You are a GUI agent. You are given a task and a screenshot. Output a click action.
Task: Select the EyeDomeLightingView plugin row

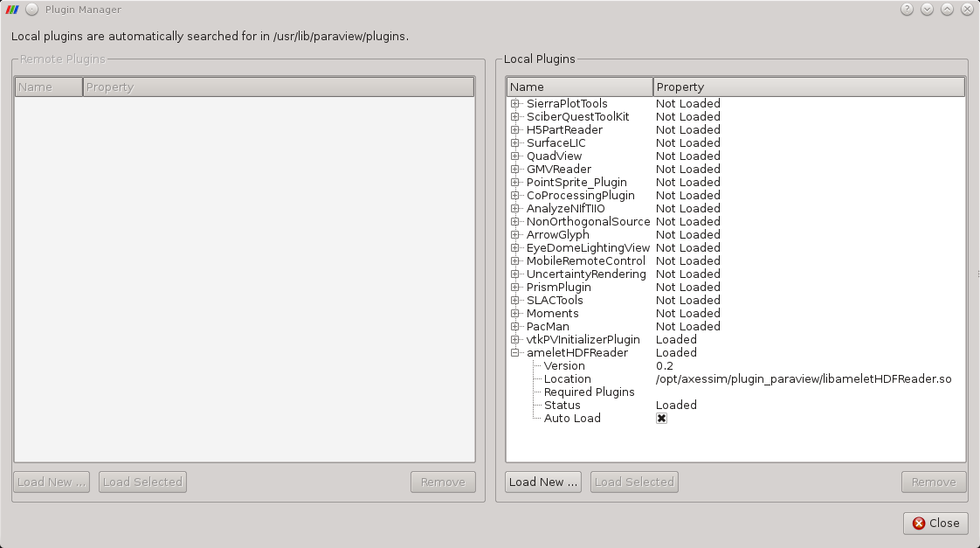(735, 247)
